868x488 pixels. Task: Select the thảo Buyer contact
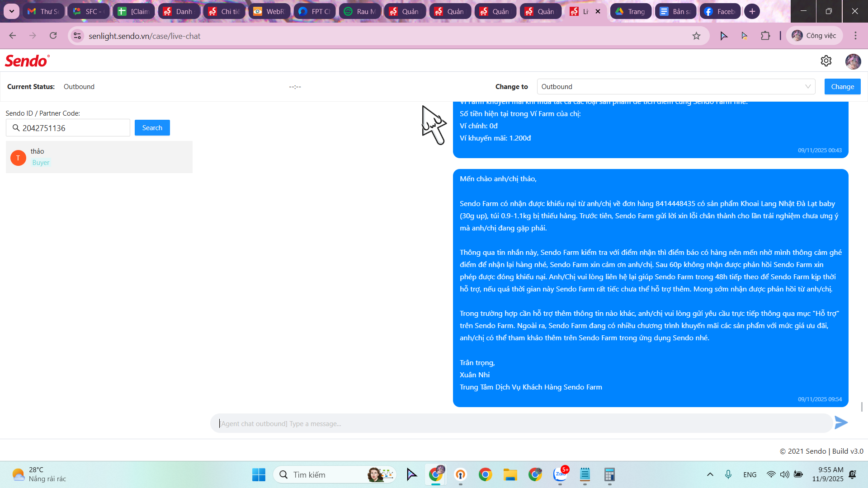click(99, 157)
